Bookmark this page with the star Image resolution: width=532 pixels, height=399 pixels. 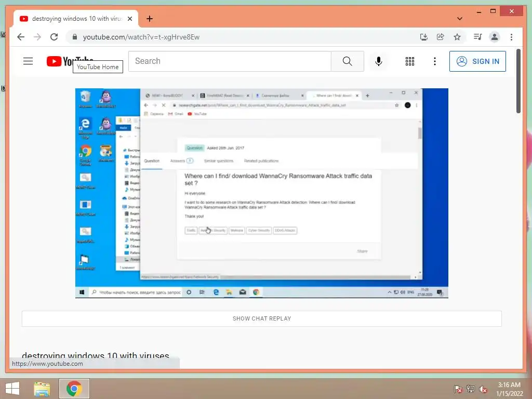click(x=457, y=37)
